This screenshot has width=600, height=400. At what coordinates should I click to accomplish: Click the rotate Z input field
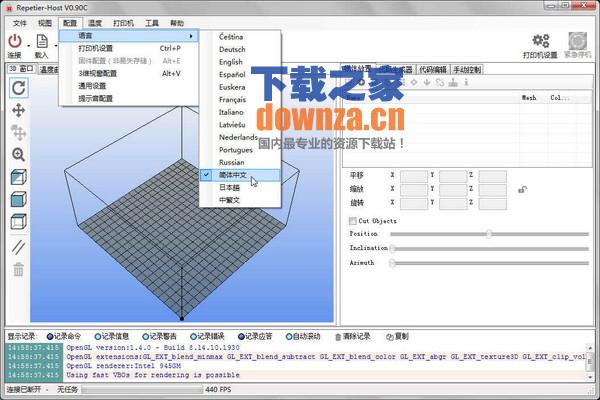pyautogui.click(x=492, y=204)
